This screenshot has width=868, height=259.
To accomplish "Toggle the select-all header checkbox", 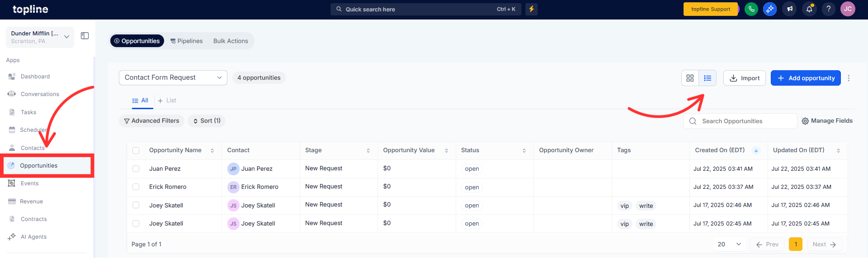I will click(x=136, y=150).
